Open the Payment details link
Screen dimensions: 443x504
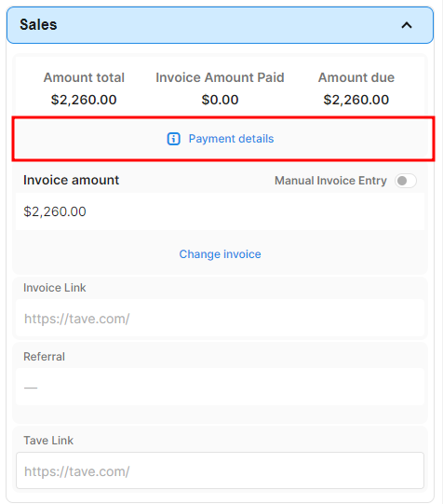[231, 139]
